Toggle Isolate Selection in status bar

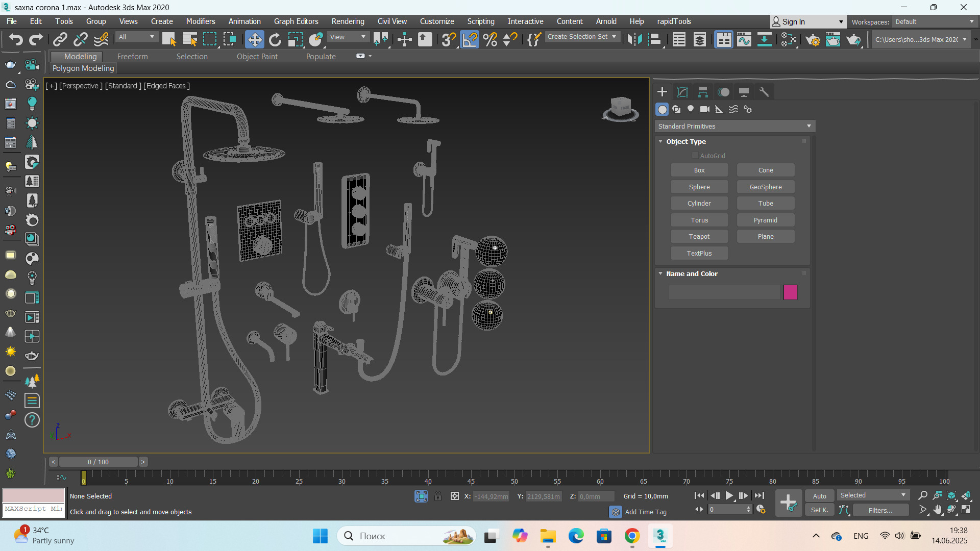tap(421, 496)
